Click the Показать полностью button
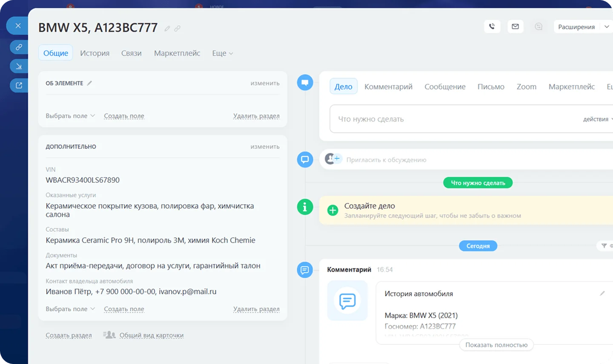This screenshot has width=613, height=364. click(496, 345)
